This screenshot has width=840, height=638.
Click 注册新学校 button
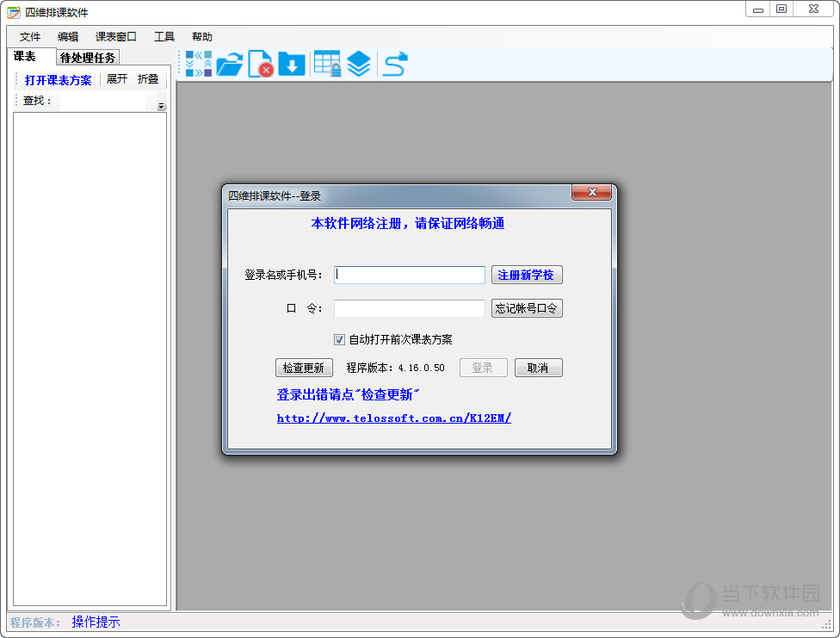click(x=527, y=275)
